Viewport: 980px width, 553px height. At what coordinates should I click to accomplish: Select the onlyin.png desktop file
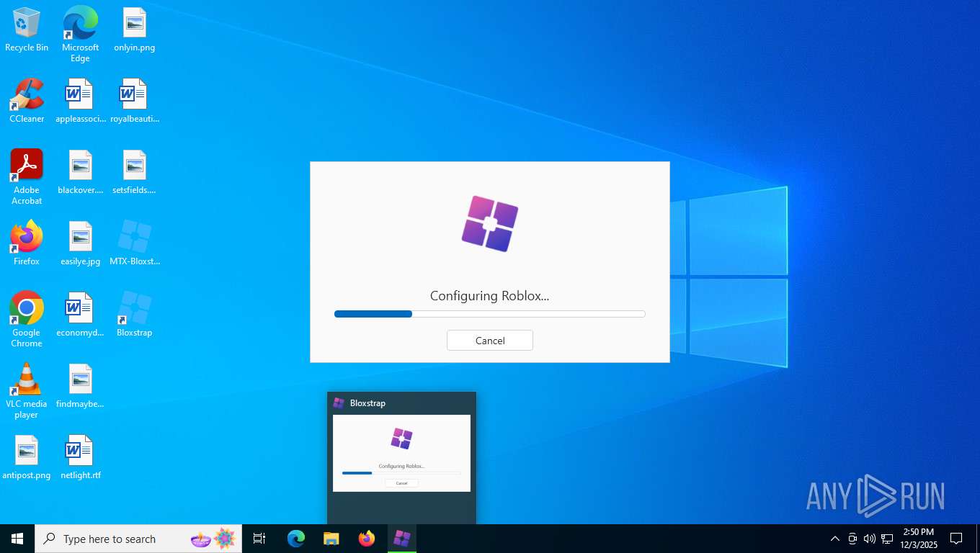pyautogui.click(x=135, y=30)
